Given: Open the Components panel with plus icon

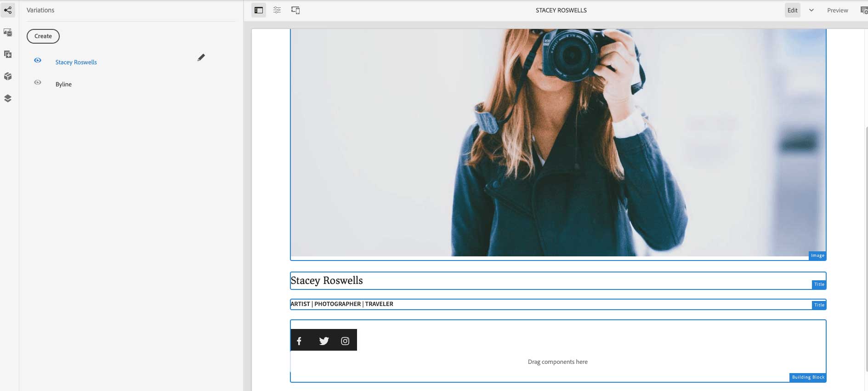Looking at the screenshot, I should click(8, 54).
